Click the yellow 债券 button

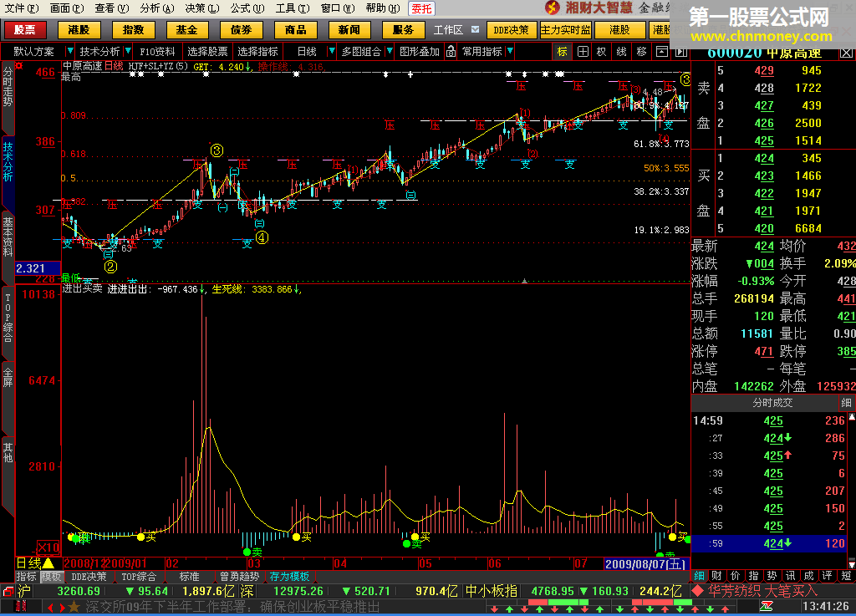click(241, 29)
